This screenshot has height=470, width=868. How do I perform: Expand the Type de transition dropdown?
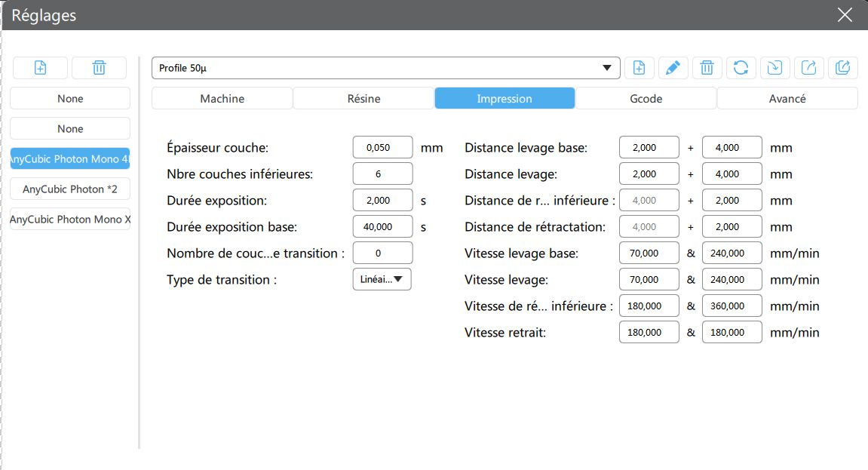click(x=382, y=280)
